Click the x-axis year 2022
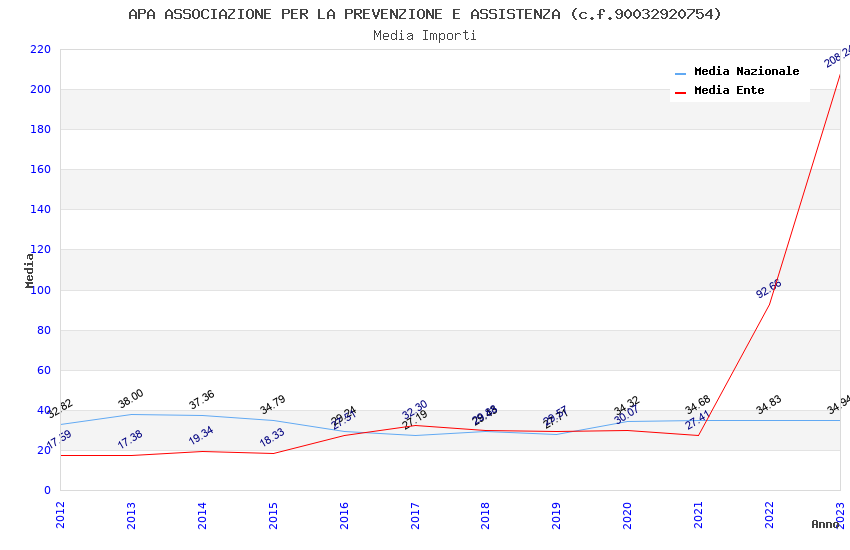This screenshot has width=850, height=550. 769,515
